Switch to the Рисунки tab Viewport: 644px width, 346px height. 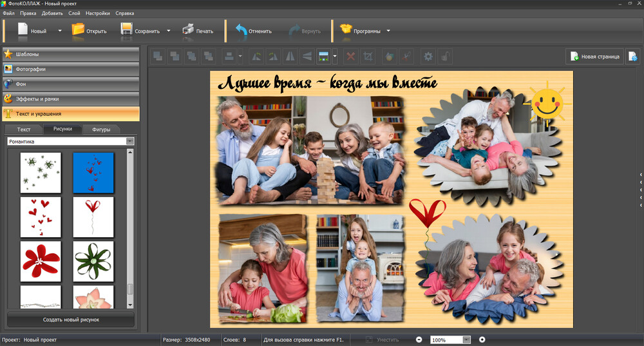click(x=62, y=129)
